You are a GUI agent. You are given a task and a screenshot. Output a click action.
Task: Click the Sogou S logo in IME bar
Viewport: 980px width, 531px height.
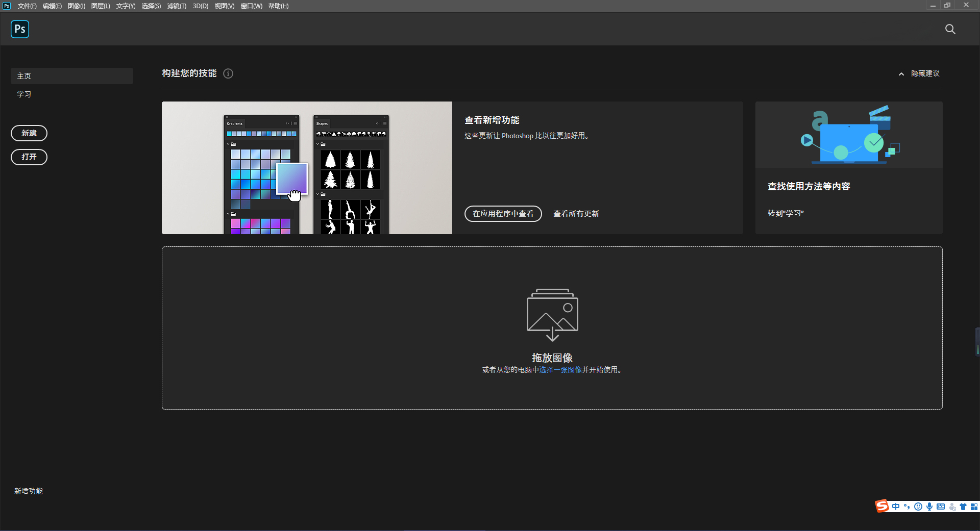tap(882, 506)
